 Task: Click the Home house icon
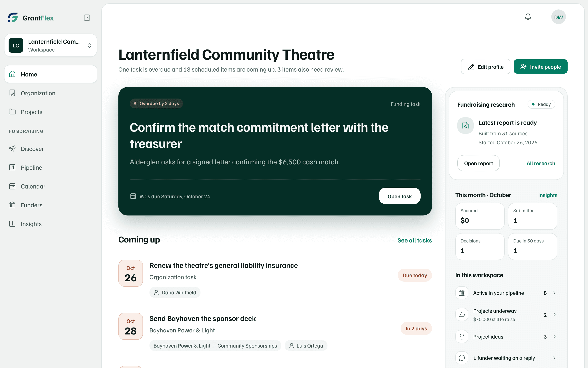click(12, 74)
